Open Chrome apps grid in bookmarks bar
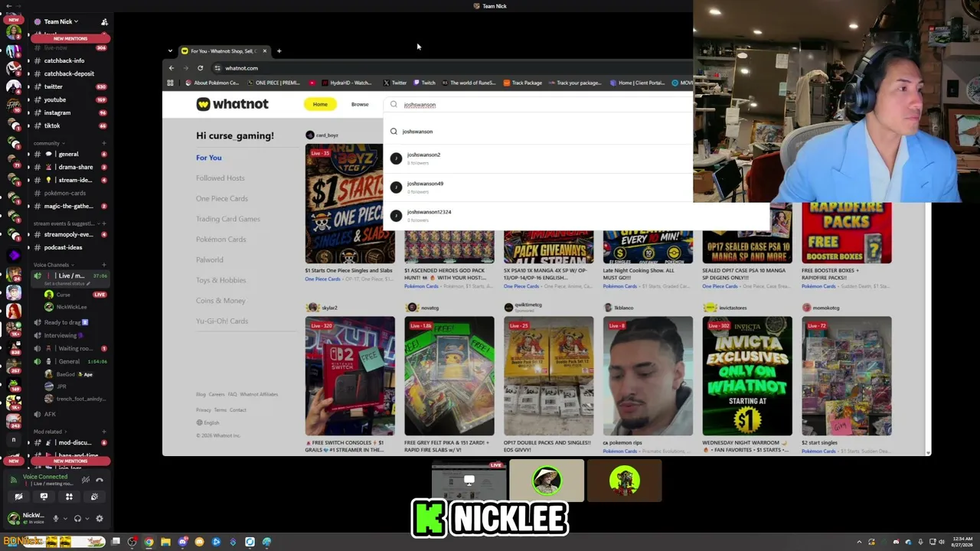 click(x=170, y=83)
